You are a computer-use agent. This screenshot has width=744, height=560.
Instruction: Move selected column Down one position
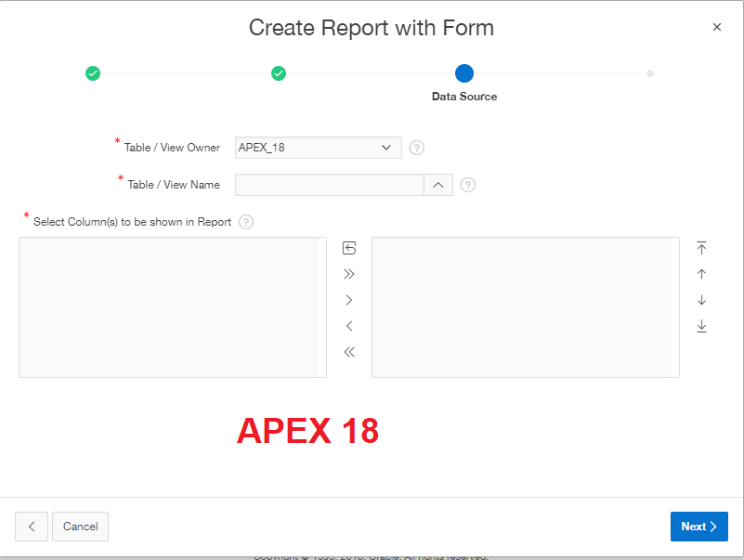click(x=701, y=300)
